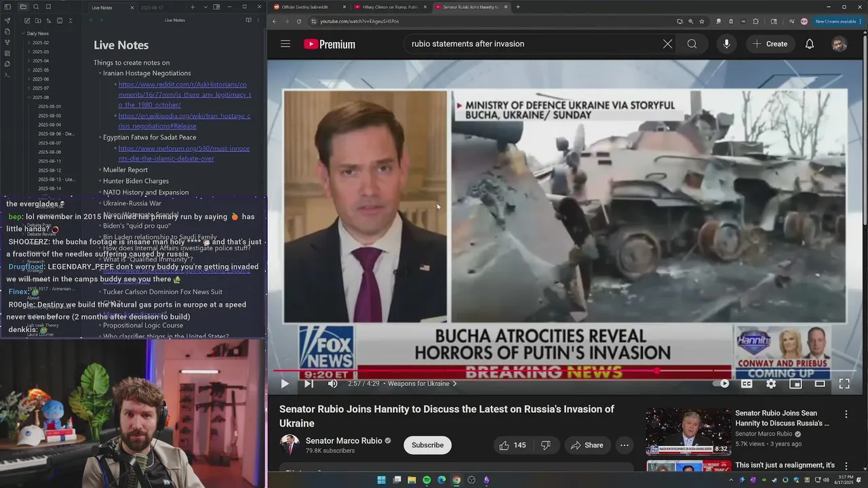Click the Chrome address bar URL
Viewport: 868px width, 488px height.
pos(359,21)
